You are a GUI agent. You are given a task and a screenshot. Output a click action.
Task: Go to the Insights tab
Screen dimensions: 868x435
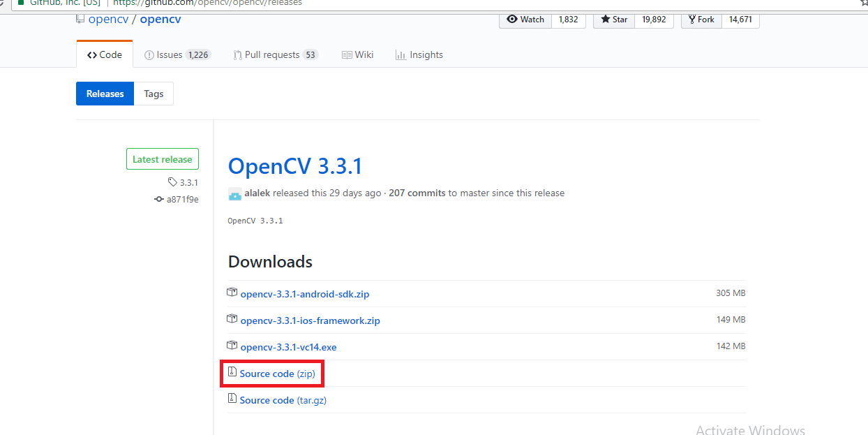[x=419, y=54]
